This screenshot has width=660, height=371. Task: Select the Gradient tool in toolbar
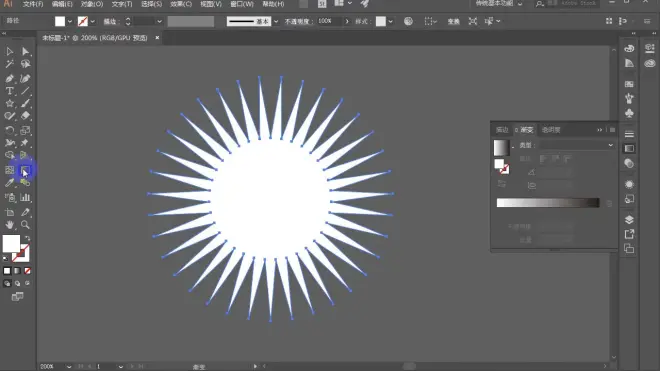point(25,170)
